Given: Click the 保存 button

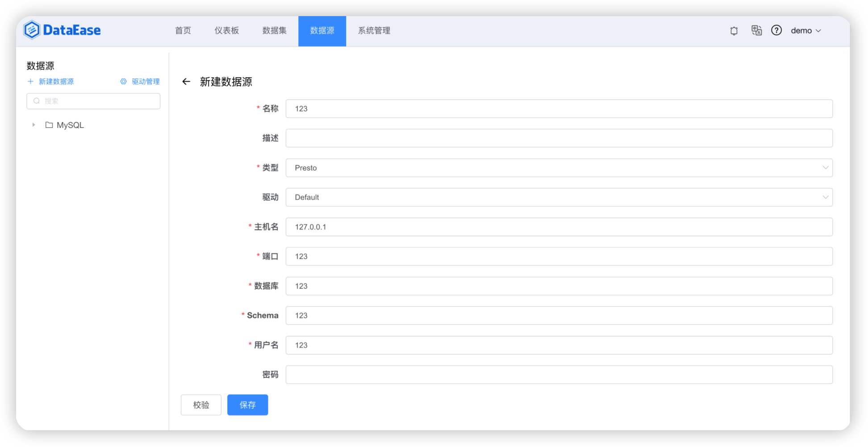Looking at the screenshot, I should [247, 405].
